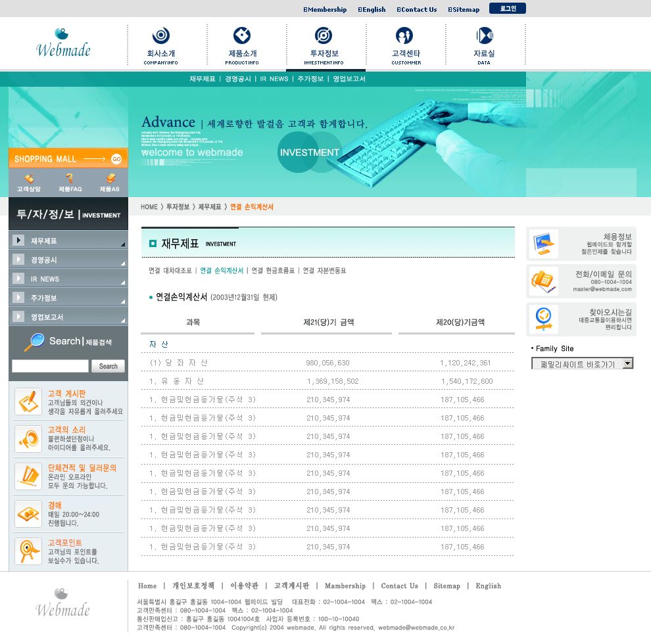
Task: Click the 채용정보 recruitment icon
Action: (x=544, y=244)
